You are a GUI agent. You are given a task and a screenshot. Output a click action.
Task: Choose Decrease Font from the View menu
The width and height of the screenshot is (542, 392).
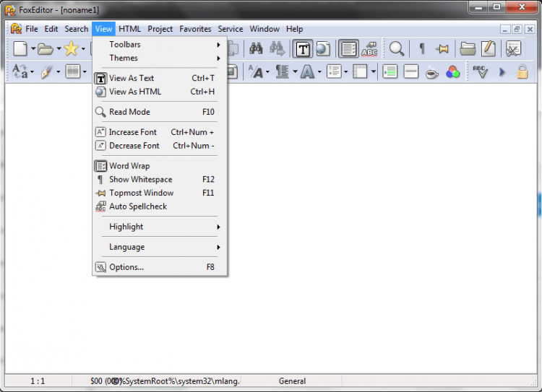(160, 145)
